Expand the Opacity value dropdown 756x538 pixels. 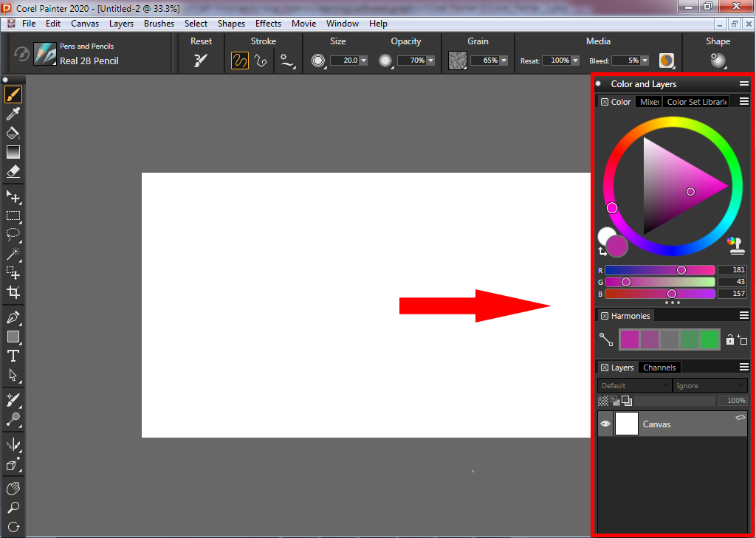point(430,61)
